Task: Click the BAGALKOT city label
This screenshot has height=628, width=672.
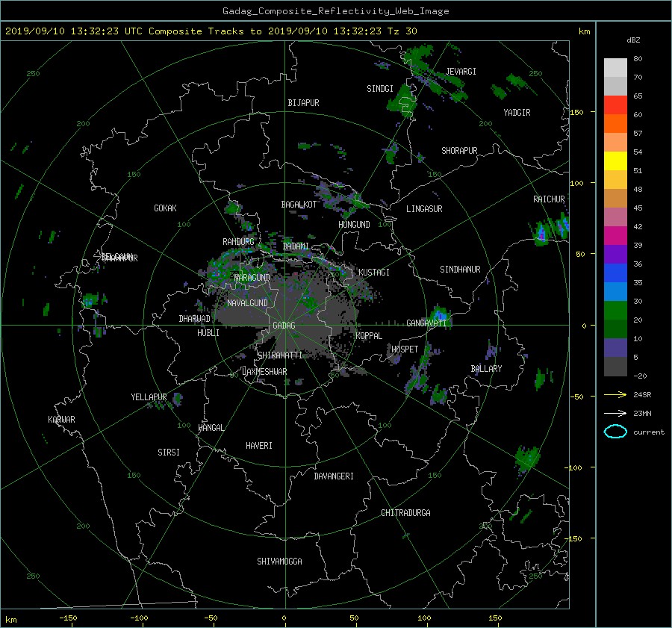Action: (299, 205)
